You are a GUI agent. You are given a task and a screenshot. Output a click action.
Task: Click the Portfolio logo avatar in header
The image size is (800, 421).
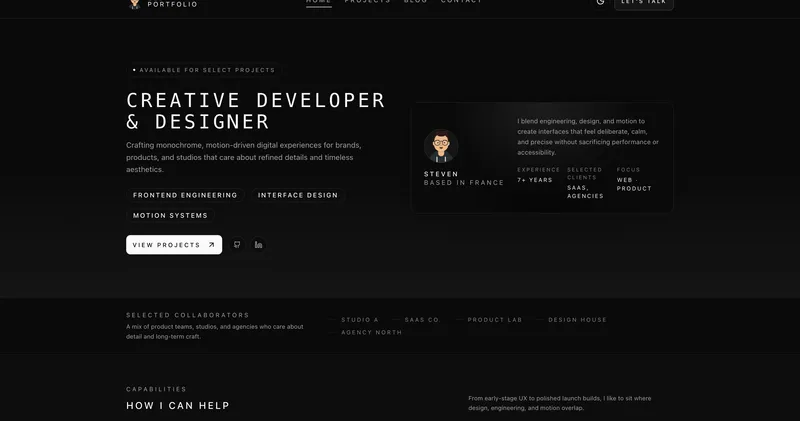135,4
